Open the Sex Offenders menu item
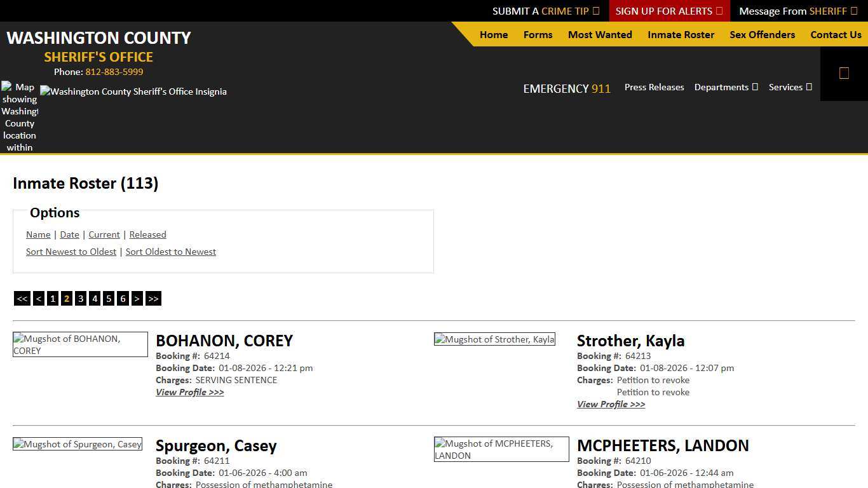This screenshot has width=868, height=488. 762,35
